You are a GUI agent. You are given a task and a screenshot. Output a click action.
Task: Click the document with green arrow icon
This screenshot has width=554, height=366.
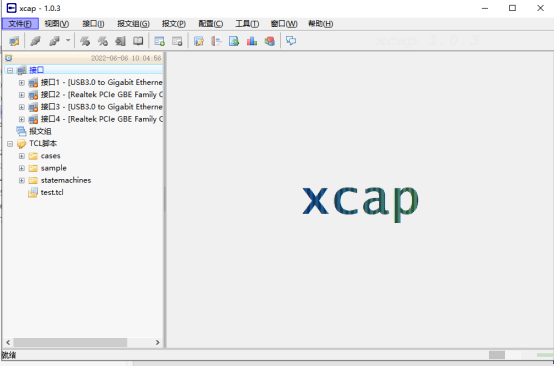[234, 41]
